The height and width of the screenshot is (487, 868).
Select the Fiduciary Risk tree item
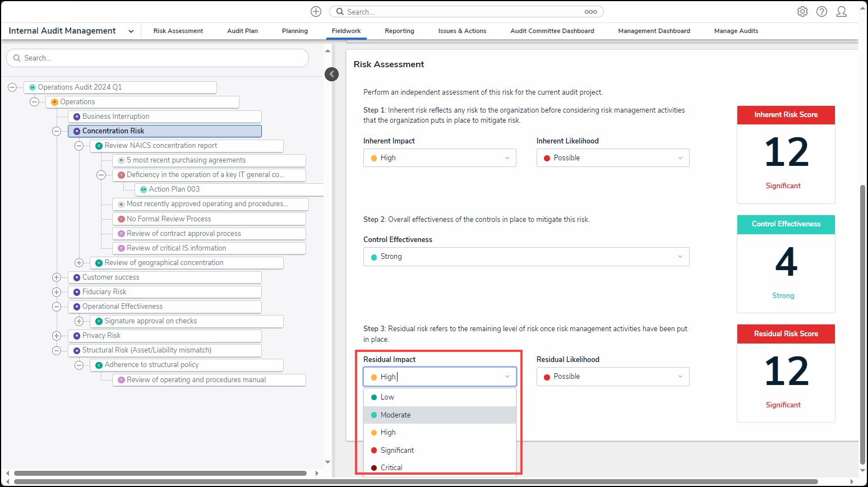104,292
